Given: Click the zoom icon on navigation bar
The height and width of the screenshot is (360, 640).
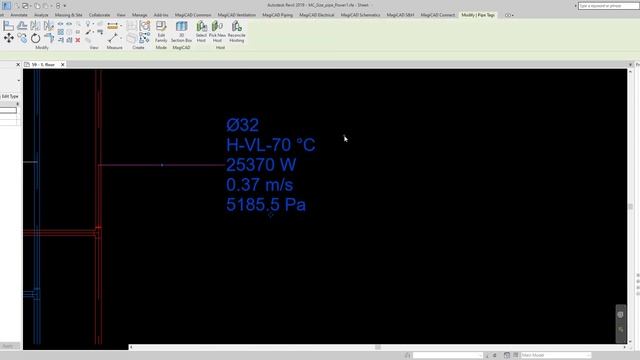Looking at the screenshot, I should (620, 329).
